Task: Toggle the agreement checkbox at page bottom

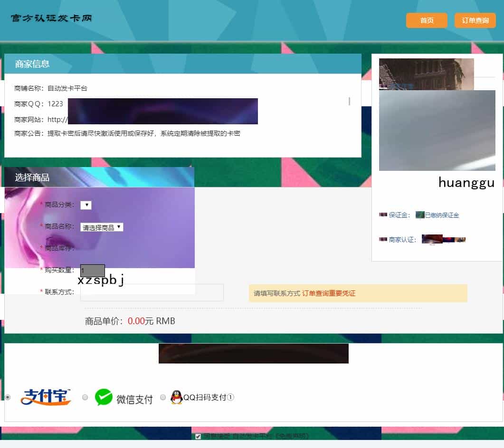Action: point(198,437)
